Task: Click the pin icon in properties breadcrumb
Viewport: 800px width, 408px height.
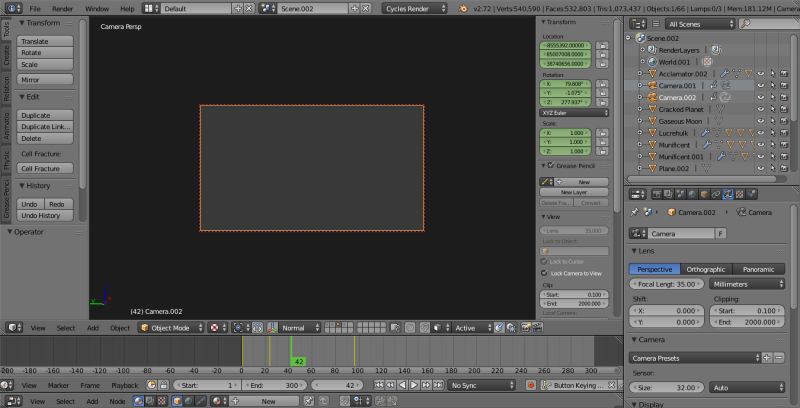Action: [636, 212]
